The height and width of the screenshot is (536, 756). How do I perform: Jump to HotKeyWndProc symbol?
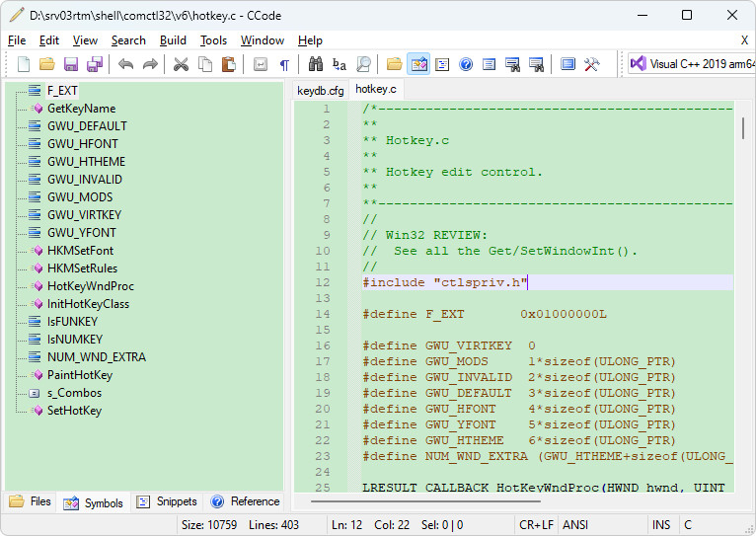pos(91,286)
